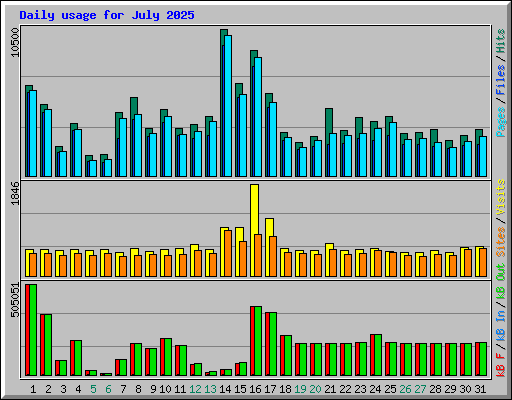Click weekend day 26 label
This screenshot has width=512, height=400.
pyautogui.click(x=405, y=389)
